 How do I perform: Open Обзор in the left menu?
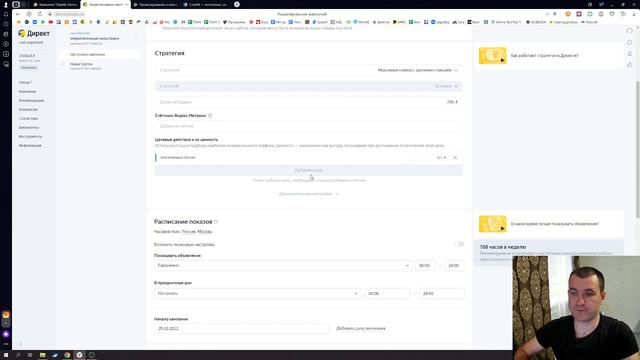[x=25, y=82]
